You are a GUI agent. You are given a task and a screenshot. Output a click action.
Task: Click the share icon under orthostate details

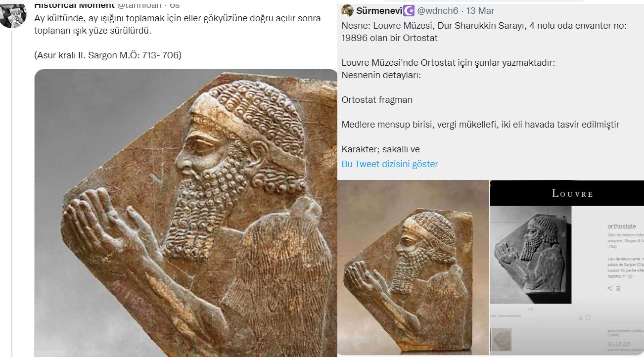(x=610, y=288)
